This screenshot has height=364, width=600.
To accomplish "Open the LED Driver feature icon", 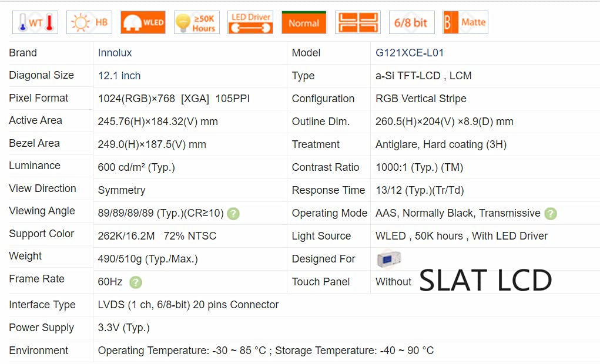I will (250, 22).
